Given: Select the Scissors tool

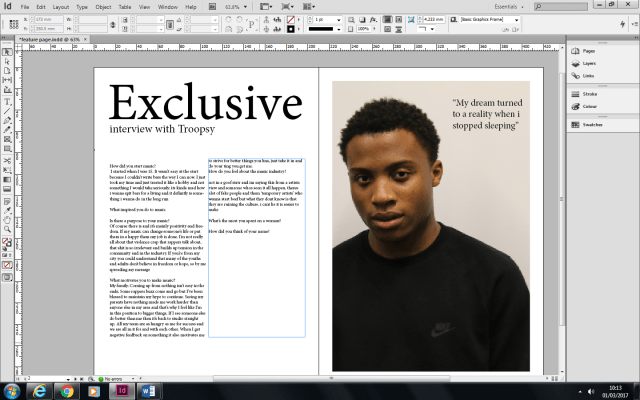Looking at the screenshot, I should pyautogui.click(x=7, y=161).
